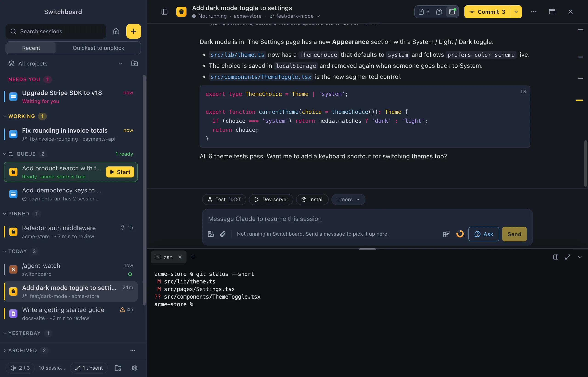The image size is (588, 377).
Task: Open the home view icon
Action: click(116, 31)
